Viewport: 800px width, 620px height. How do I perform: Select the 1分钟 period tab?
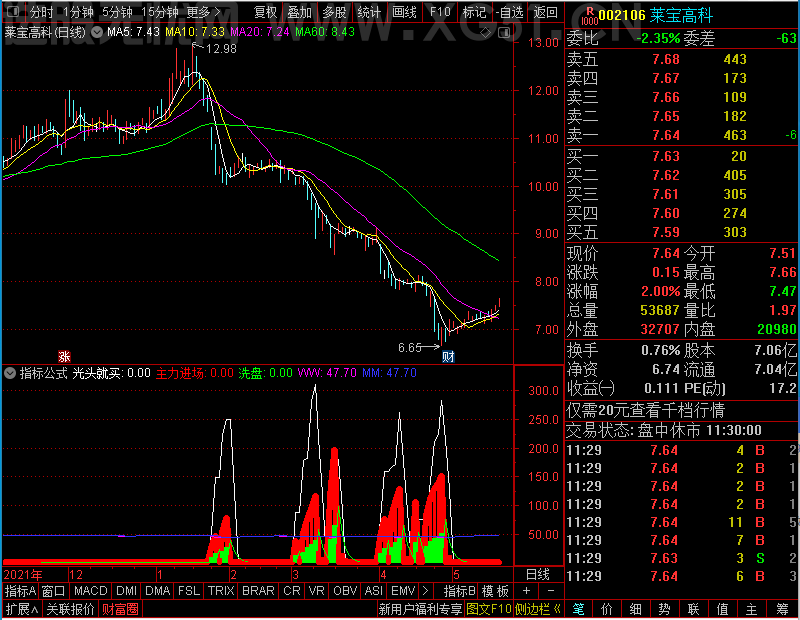tap(78, 12)
